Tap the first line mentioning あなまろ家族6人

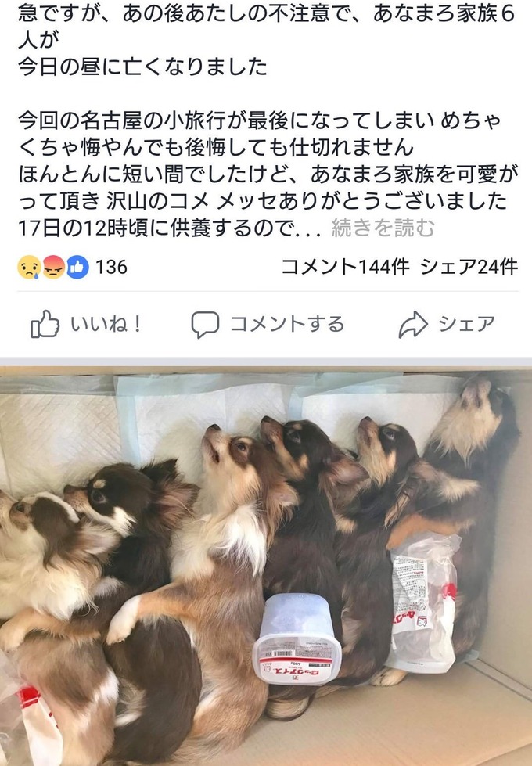pos(266,13)
